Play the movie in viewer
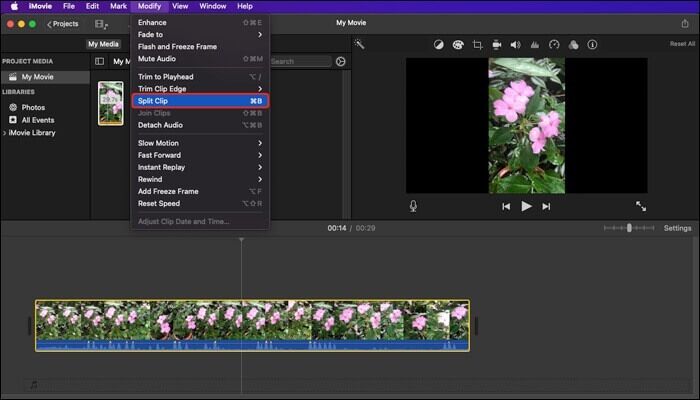The height and width of the screenshot is (400, 700). tap(526, 206)
